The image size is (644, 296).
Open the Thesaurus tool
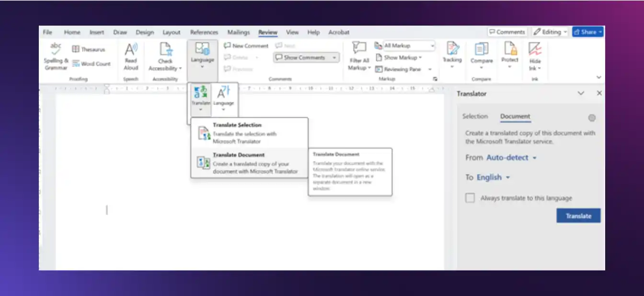(88, 49)
